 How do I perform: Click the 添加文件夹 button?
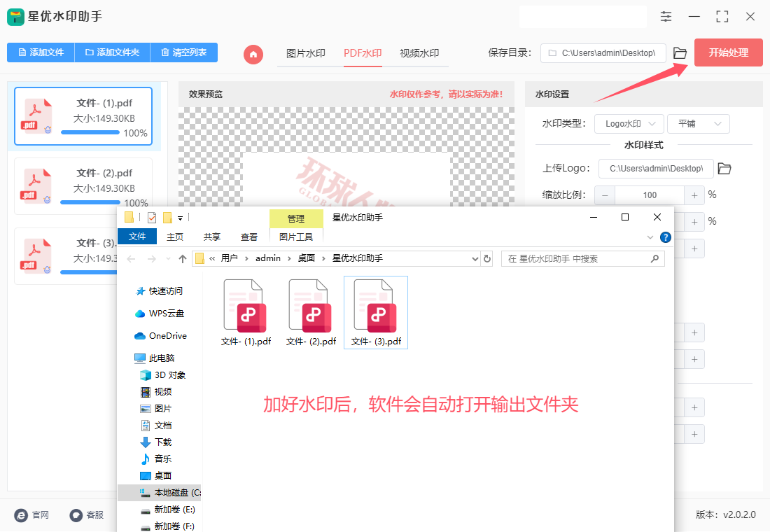(113, 52)
